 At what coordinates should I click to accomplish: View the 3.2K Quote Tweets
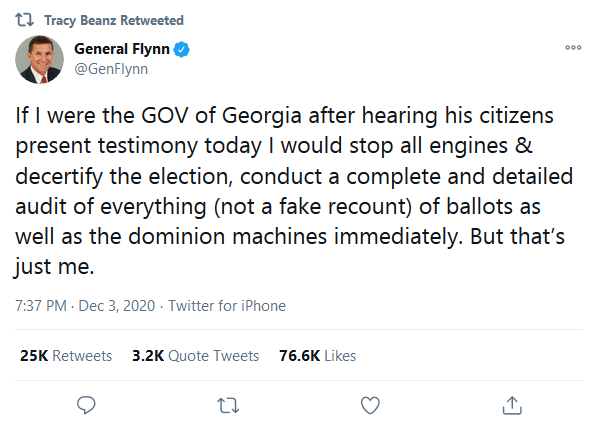point(196,355)
